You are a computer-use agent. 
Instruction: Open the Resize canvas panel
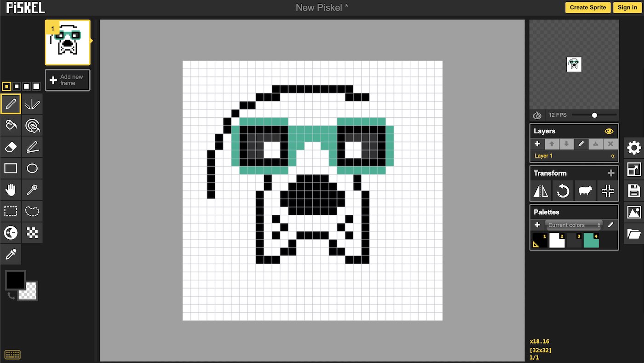pos(634,169)
